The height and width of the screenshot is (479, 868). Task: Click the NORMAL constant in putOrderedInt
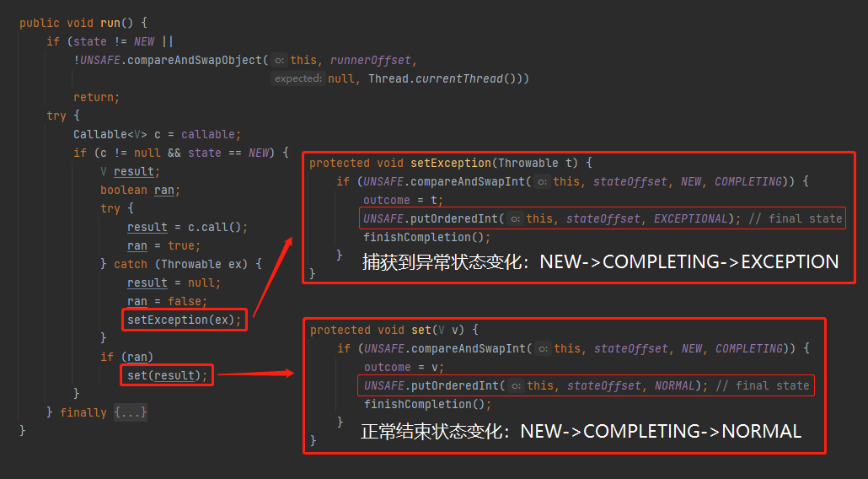click(675, 386)
